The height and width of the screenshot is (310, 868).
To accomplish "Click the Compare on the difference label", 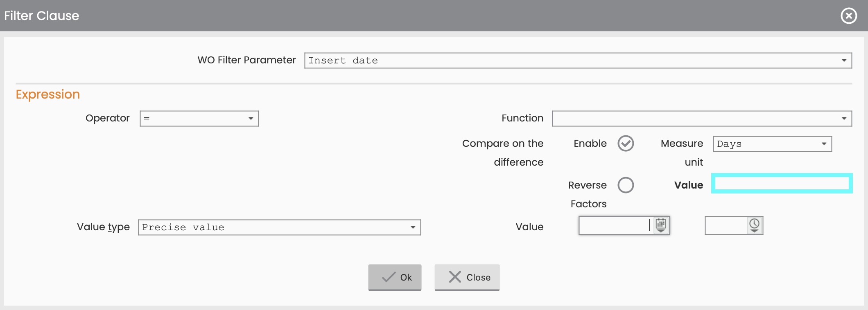I will tap(503, 153).
